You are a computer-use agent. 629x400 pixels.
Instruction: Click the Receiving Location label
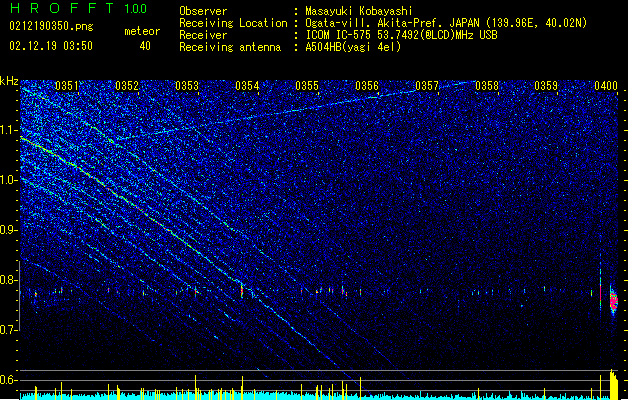click(233, 23)
